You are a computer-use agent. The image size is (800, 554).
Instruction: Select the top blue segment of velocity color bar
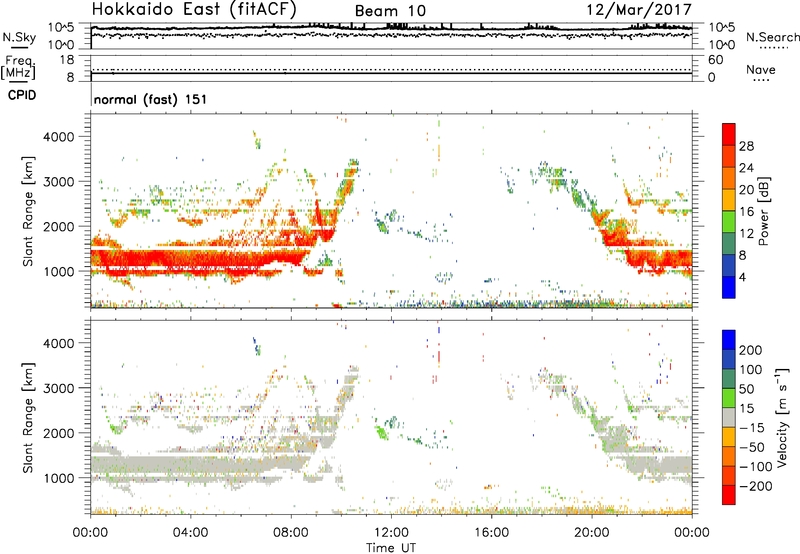[729, 340]
